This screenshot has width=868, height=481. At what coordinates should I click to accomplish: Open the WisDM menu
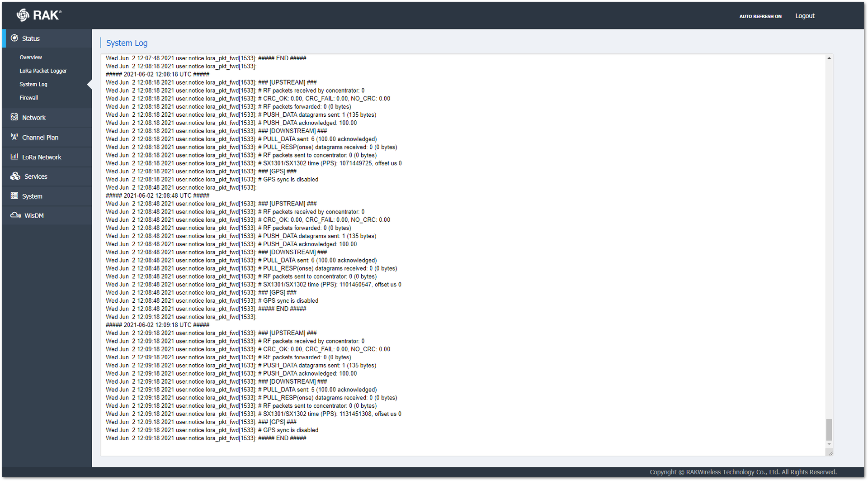tap(47, 215)
